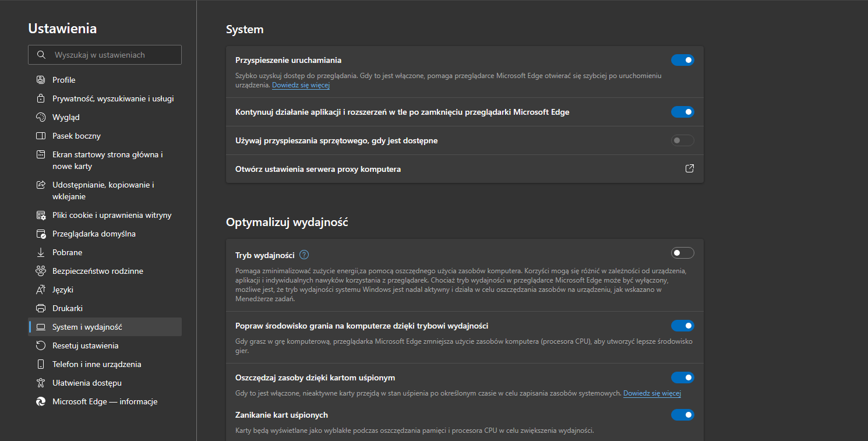This screenshot has height=441, width=868.
Task: Click the lock icon for Prywatność settings
Action: (x=41, y=98)
